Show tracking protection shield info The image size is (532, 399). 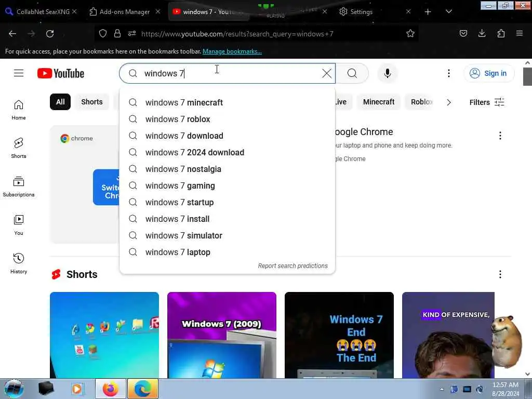click(x=103, y=33)
